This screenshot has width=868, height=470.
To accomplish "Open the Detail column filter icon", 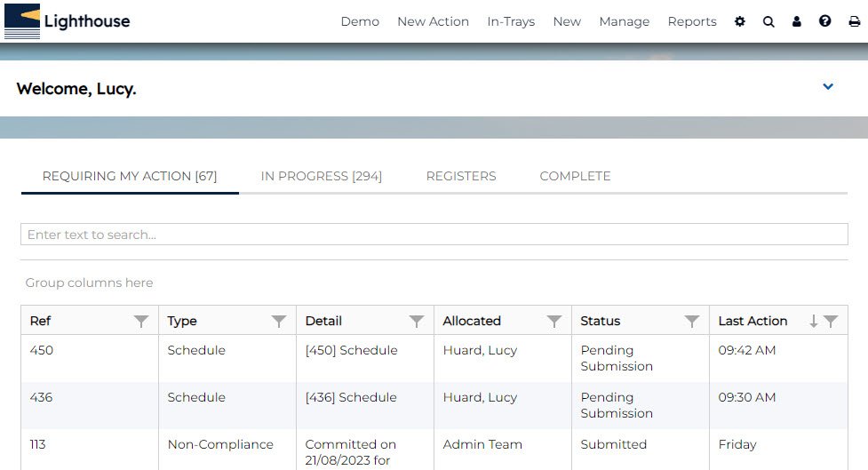I will pos(416,322).
